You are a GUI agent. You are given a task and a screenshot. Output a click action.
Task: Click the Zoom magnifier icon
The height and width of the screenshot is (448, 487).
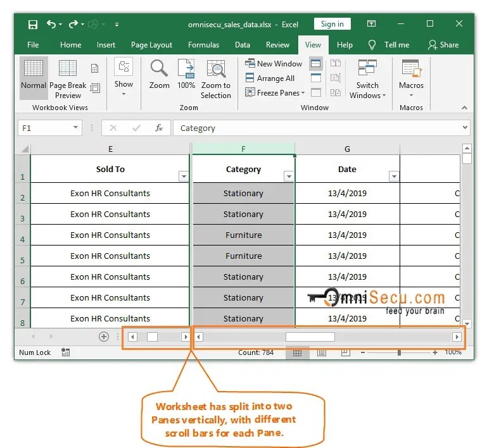(159, 69)
